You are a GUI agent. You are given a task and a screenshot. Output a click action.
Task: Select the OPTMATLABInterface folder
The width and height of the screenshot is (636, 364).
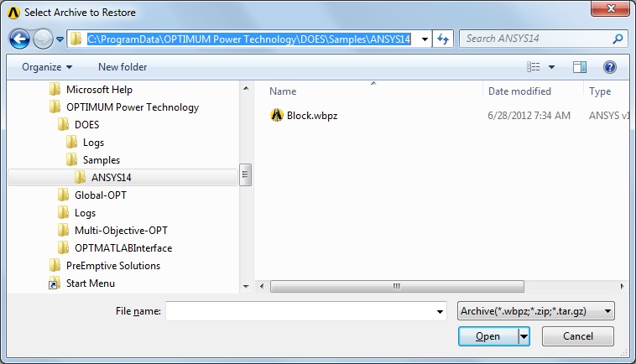[123, 248]
